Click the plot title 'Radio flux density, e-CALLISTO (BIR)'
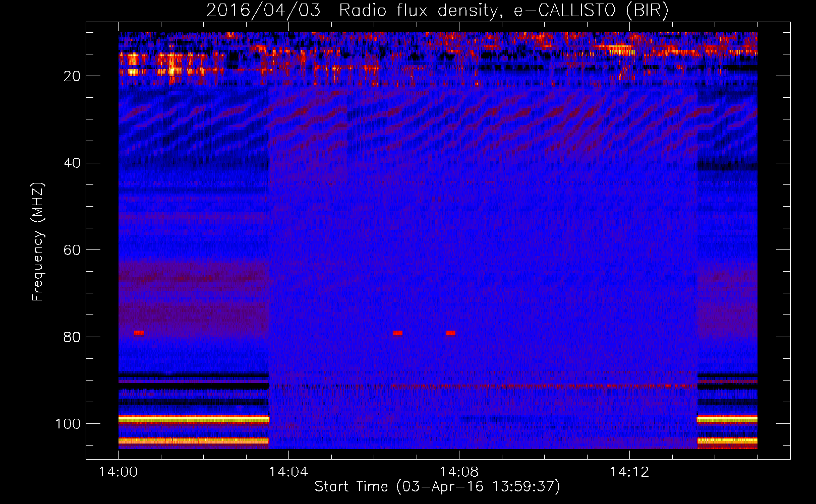 [x=504, y=10]
